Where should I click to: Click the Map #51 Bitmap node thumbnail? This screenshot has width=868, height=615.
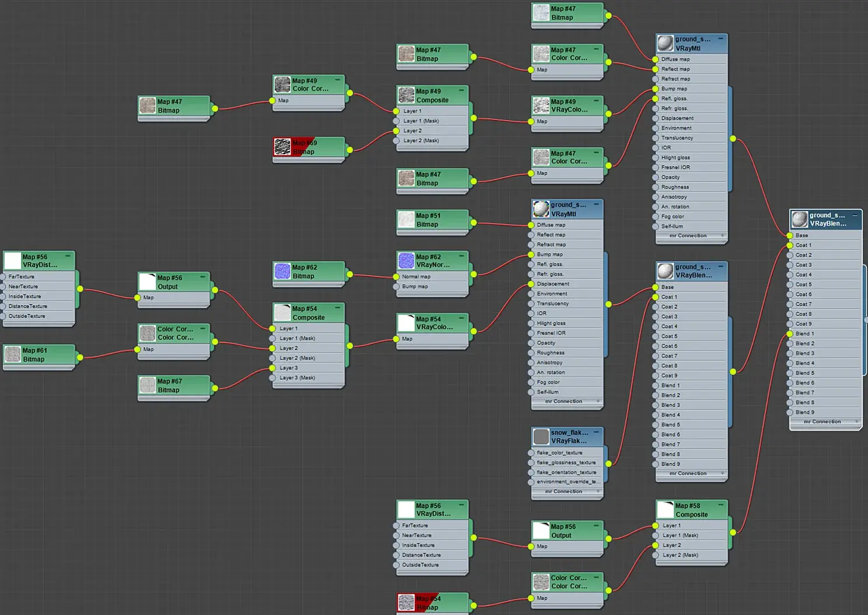[x=406, y=219]
